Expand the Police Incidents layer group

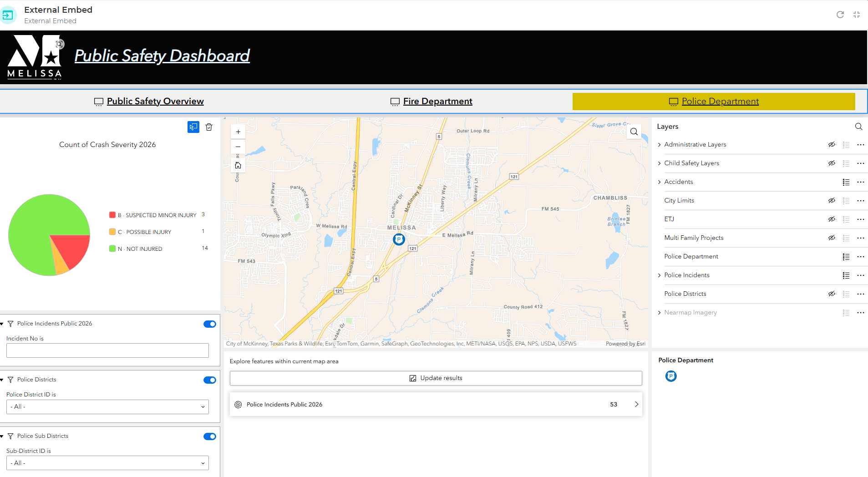point(659,275)
